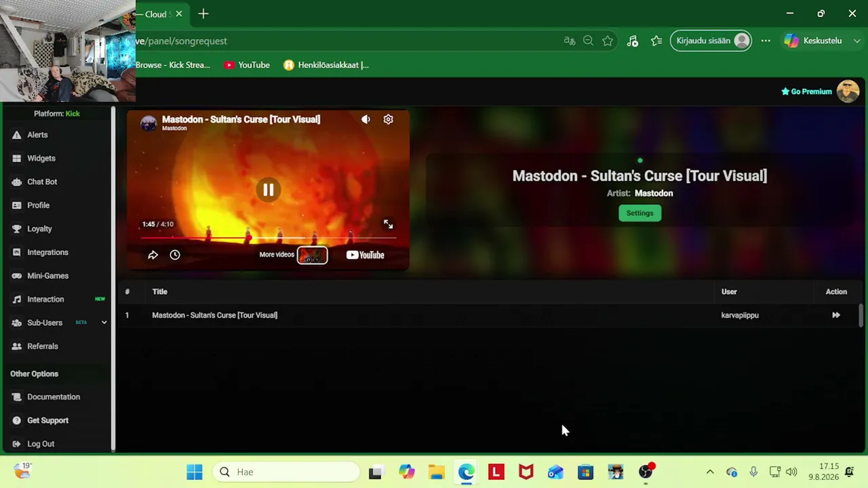Pause the Mastodon video
The width and height of the screenshot is (868, 488).
tap(269, 190)
